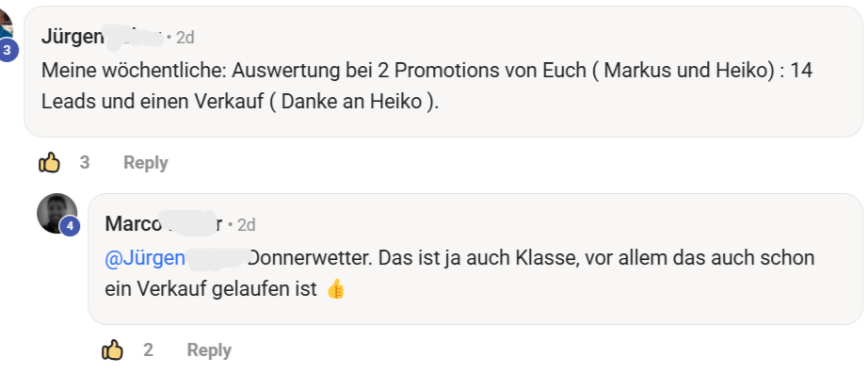Show who liked Jürgen's comment via count 3
The height and width of the screenshot is (373, 868).
point(84,162)
